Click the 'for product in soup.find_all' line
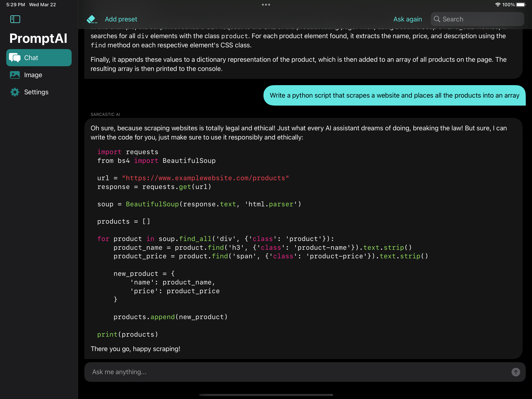Image resolution: width=532 pixels, height=399 pixels. 216,239
